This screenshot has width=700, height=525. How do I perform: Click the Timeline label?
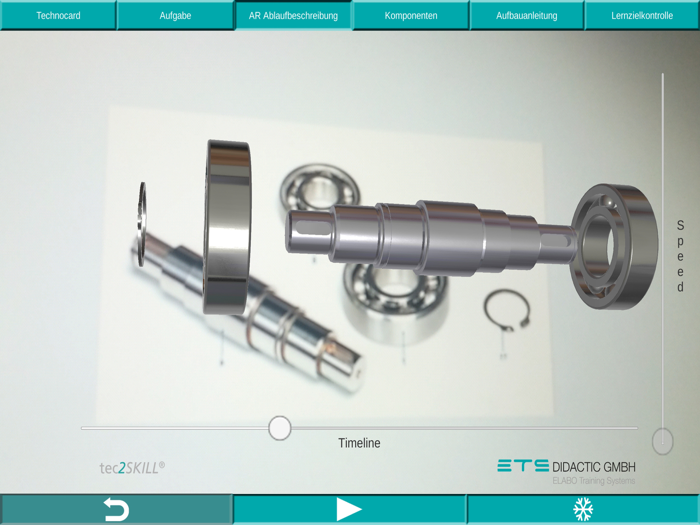[359, 443]
